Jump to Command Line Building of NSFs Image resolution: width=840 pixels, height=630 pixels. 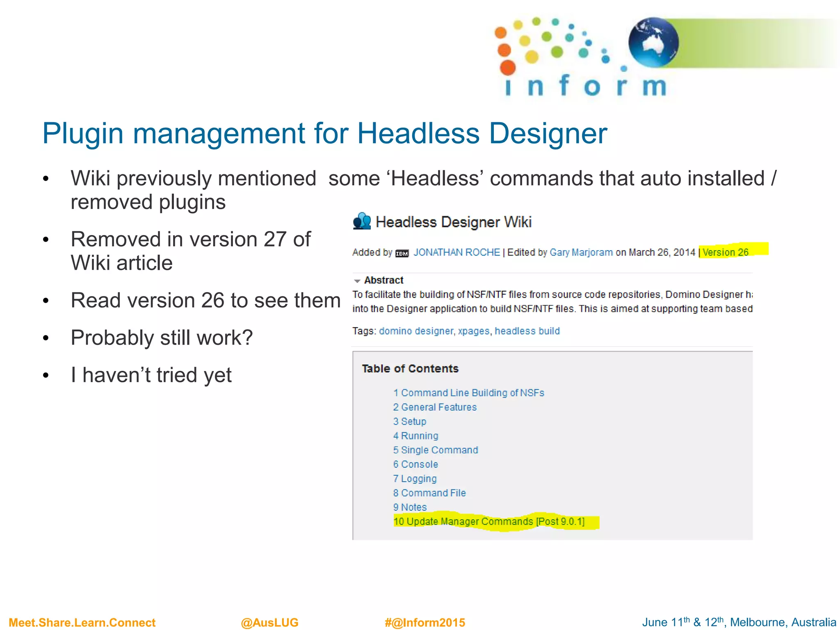(468, 393)
